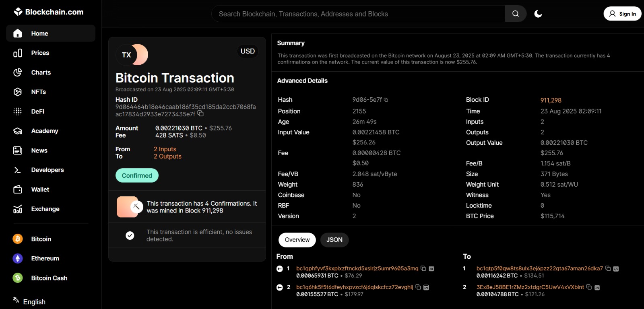Toggle dark mode moon icon
This screenshot has width=644, height=309.
pos(538,14)
